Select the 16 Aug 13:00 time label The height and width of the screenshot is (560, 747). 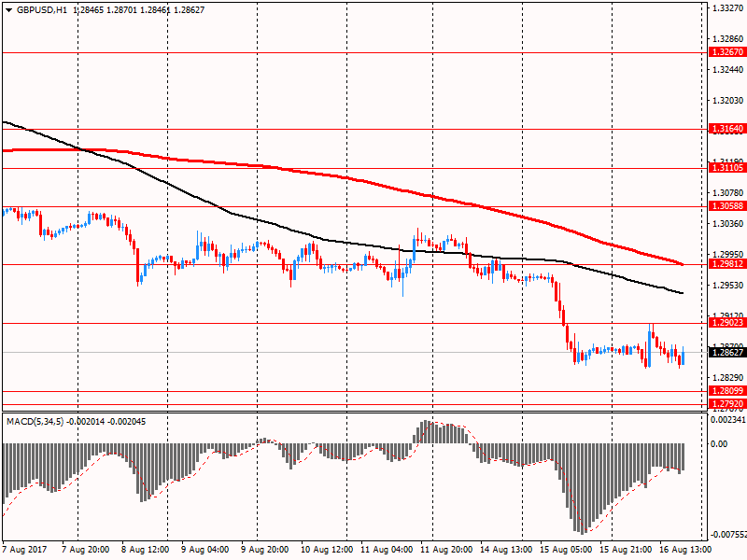click(685, 550)
